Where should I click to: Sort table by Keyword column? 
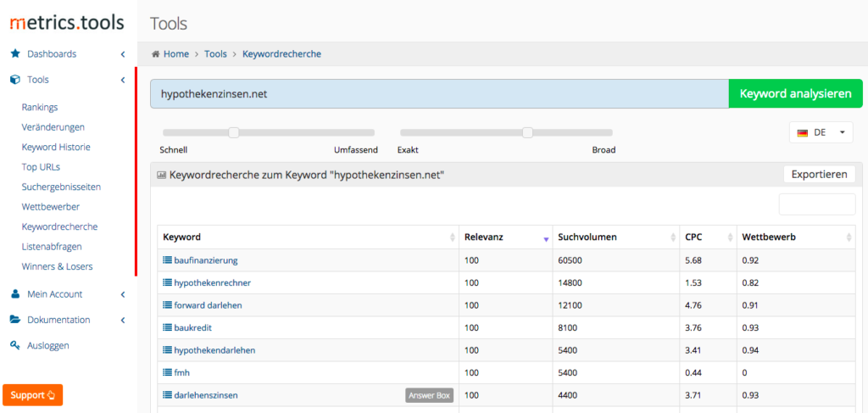(308, 237)
